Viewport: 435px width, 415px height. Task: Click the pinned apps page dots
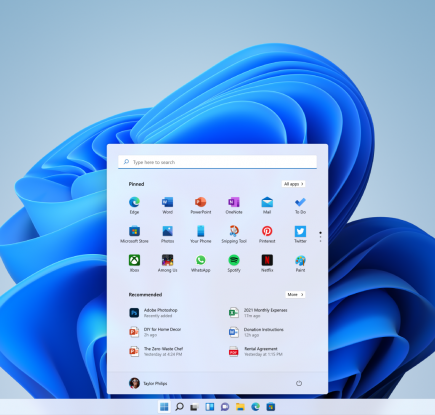320,237
